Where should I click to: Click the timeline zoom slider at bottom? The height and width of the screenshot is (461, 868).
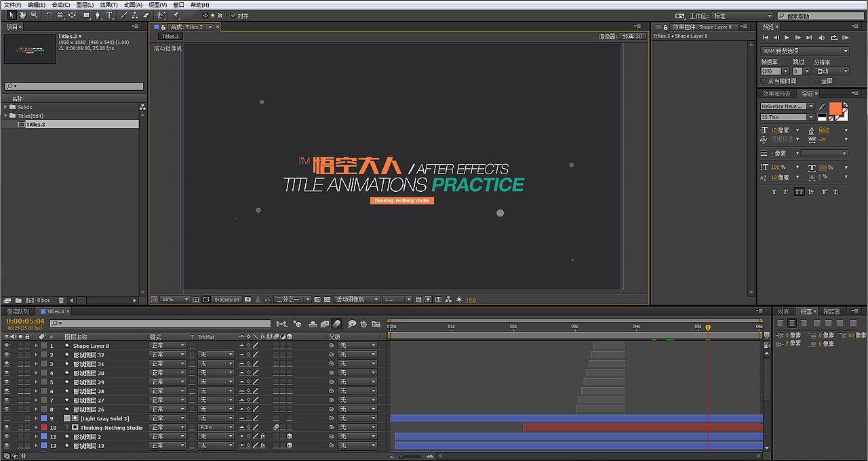tap(411, 456)
